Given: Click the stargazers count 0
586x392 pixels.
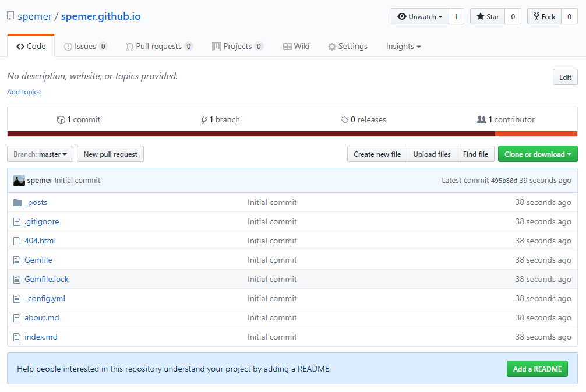Looking at the screenshot, I should point(513,16).
